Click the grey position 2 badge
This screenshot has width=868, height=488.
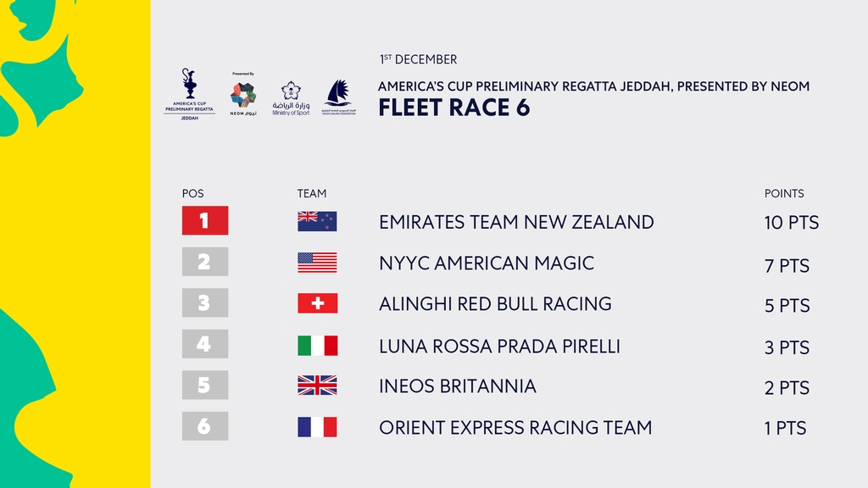205,261
